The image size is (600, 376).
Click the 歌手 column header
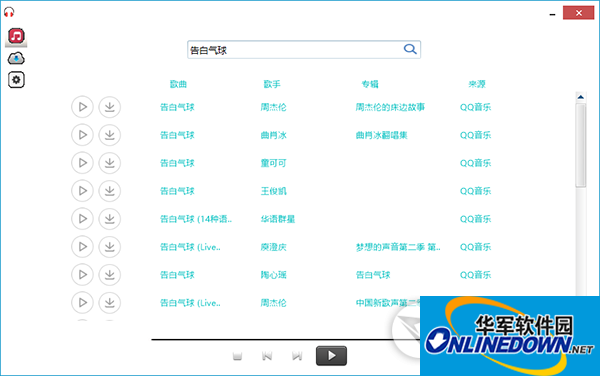point(272,84)
